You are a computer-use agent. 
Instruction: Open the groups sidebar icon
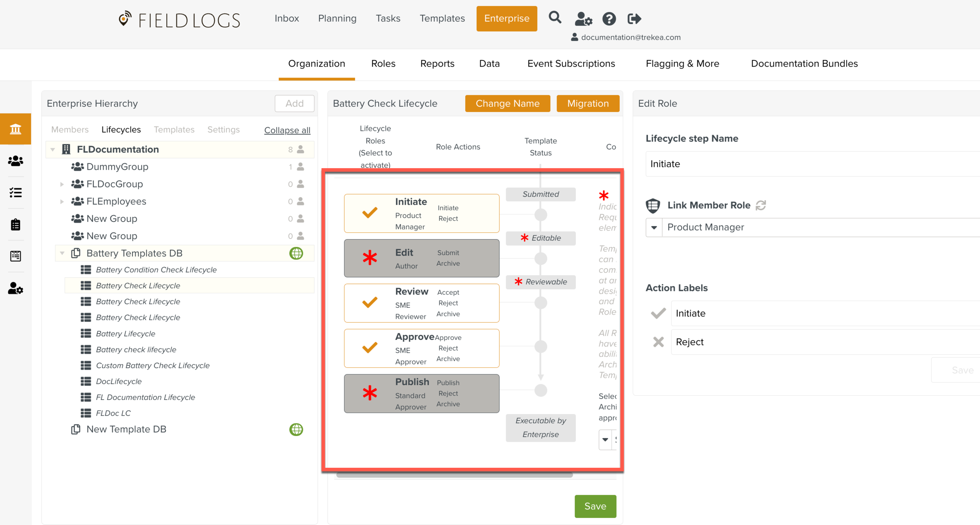tap(16, 161)
